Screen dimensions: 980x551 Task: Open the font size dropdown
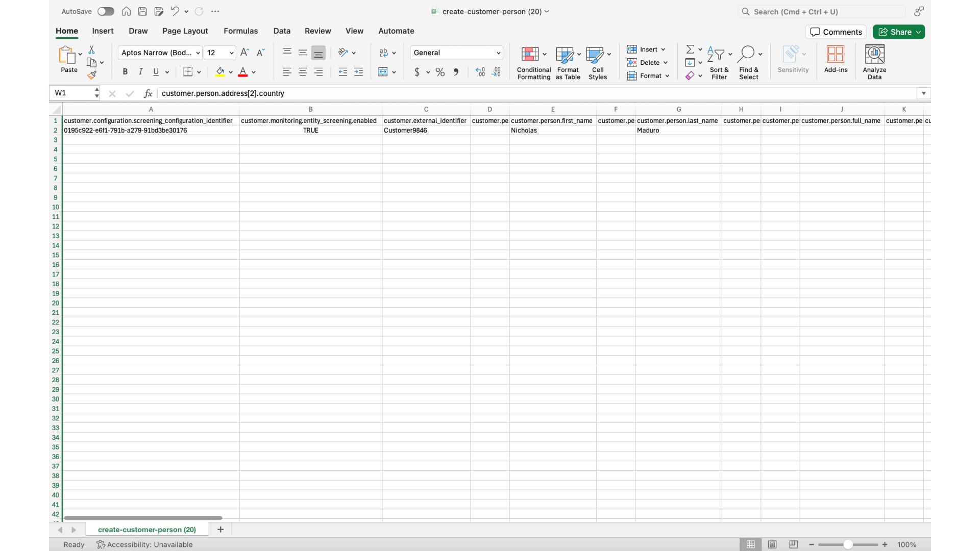coord(231,53)
